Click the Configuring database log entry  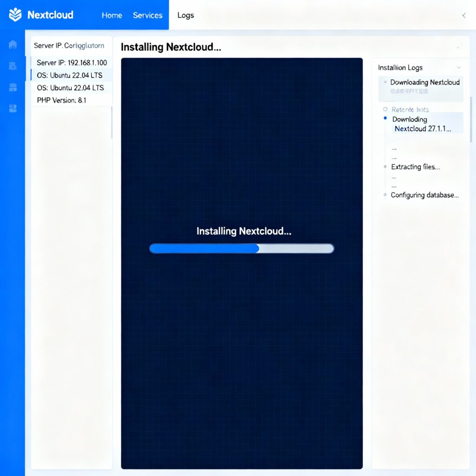(424, 195)
